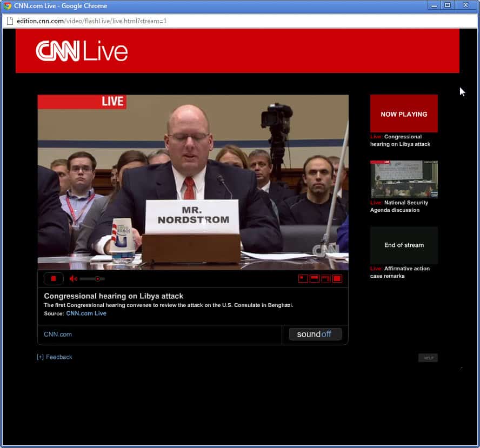Switch to full screen video icon
The height and width of the screenshot is (448, 480).
pos(337,278)
